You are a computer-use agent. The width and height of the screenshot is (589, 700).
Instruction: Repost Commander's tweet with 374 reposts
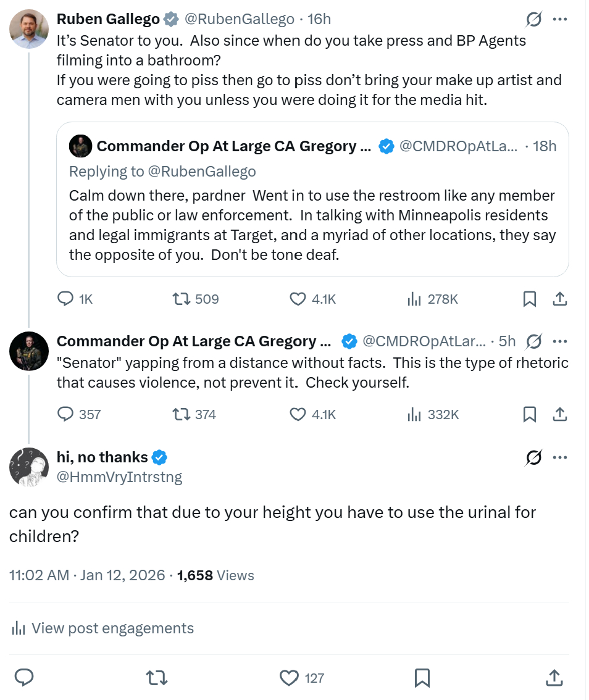[182, 414]
